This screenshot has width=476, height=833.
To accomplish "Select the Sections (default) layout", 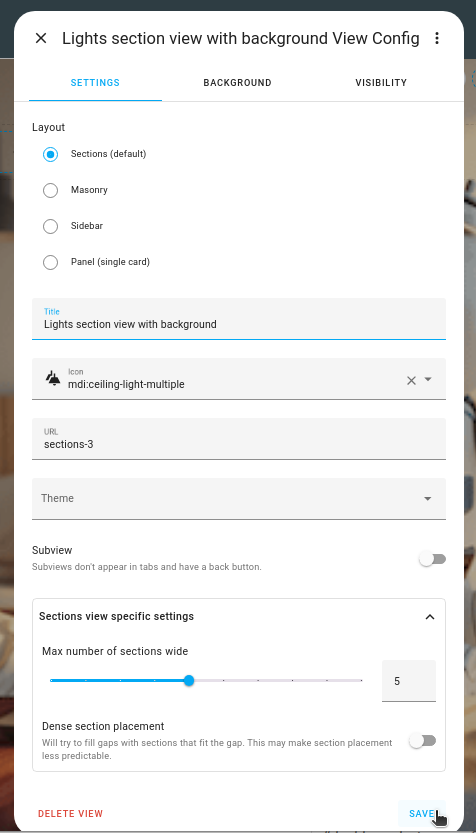I will point(50,154).
